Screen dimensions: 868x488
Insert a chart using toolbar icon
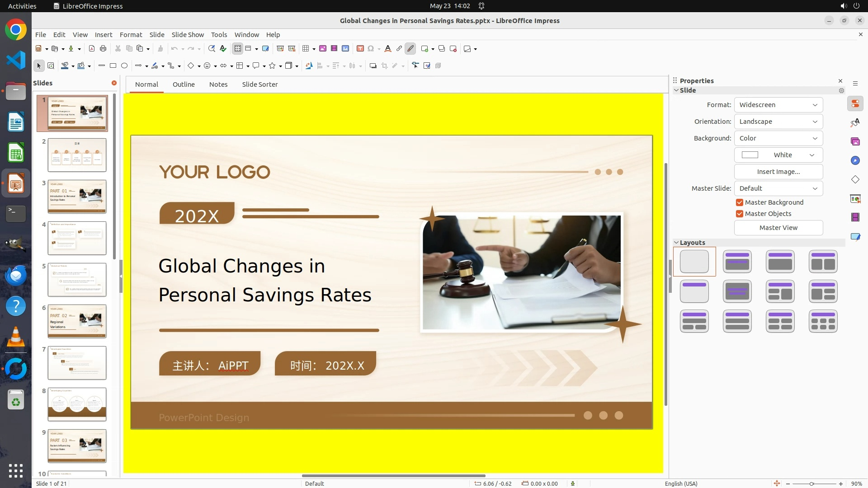click(345, 49)
